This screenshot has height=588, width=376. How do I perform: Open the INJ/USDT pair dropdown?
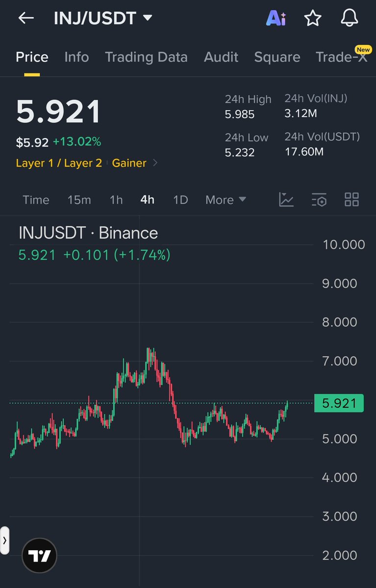point(103,19)
